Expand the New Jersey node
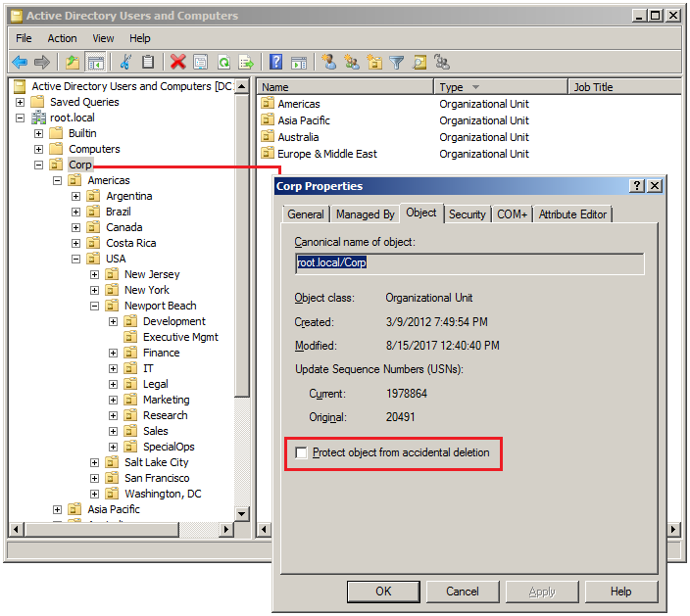 (x=95, y=275)
